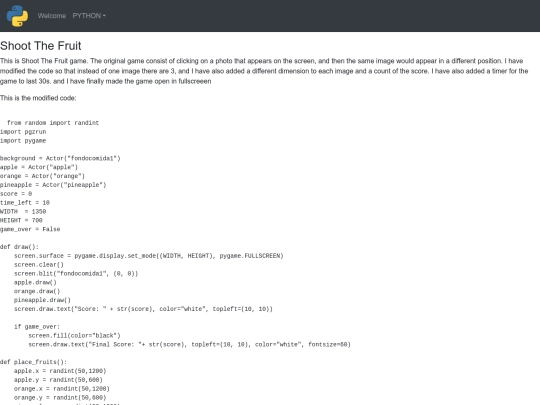Click the 'import pygame' code line
Screen dimensions: 540x405
23,141
